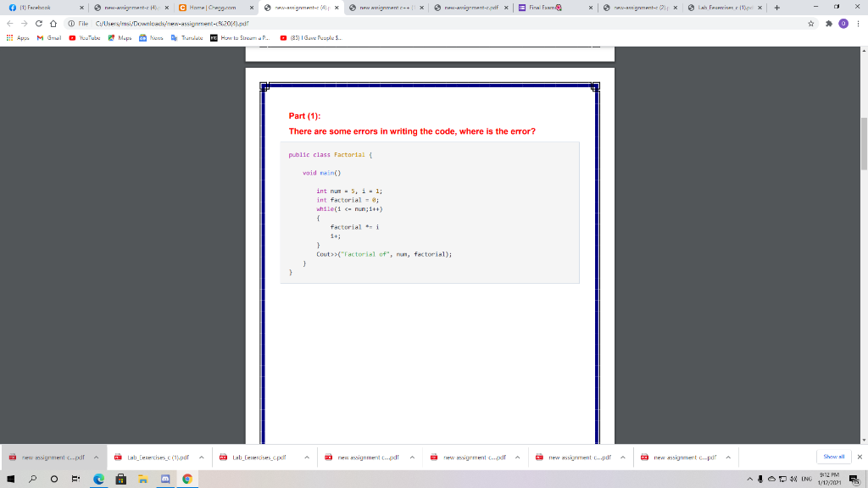
Task: Expand options for the last download item
Action: pyautogui.click(x=728, y=457)
